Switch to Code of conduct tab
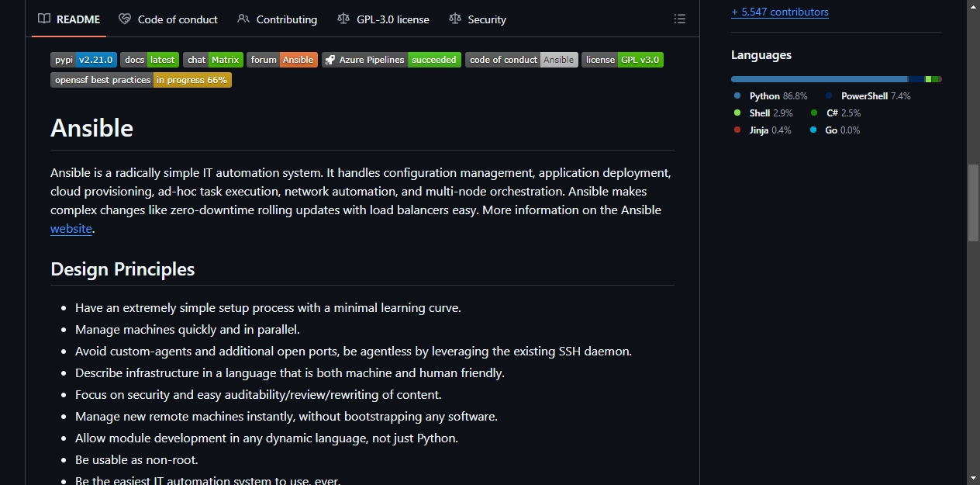Viewport: 980px width, 485px height. 168,19
